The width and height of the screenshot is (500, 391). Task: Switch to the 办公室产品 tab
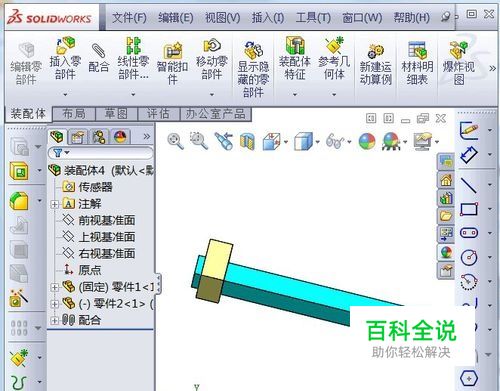pyautogui.click(x=216, y=114)
